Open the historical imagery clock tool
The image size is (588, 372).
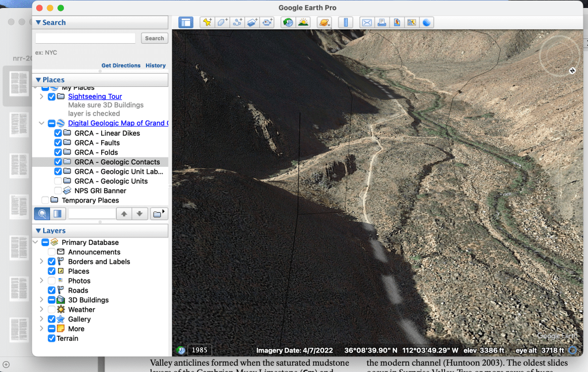tap(287, 22)
